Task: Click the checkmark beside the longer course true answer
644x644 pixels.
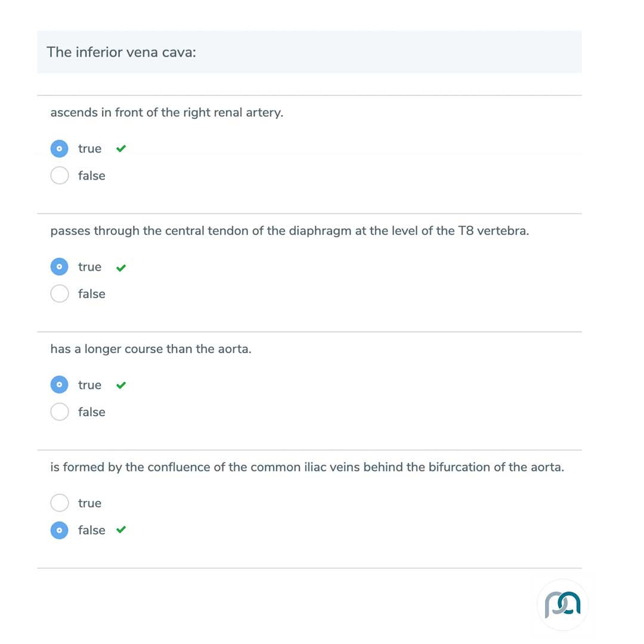Action: pos(120,385)
